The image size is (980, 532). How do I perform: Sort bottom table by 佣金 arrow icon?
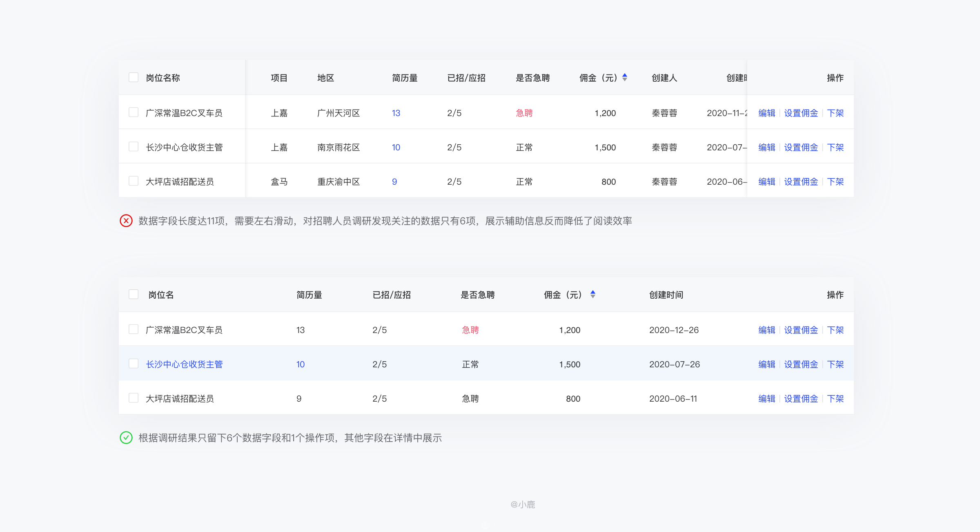coord(592,294)
